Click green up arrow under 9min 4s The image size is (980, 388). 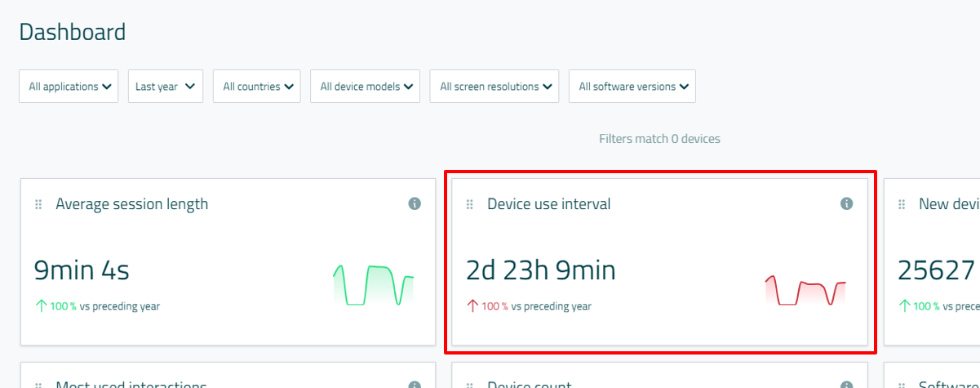pos(41,306)
